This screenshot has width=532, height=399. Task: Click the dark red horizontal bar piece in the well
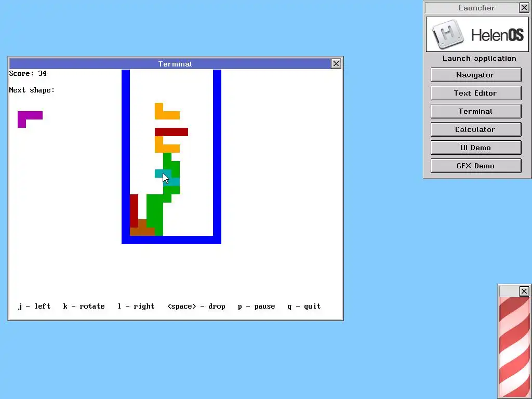click(x=171, y=132)
